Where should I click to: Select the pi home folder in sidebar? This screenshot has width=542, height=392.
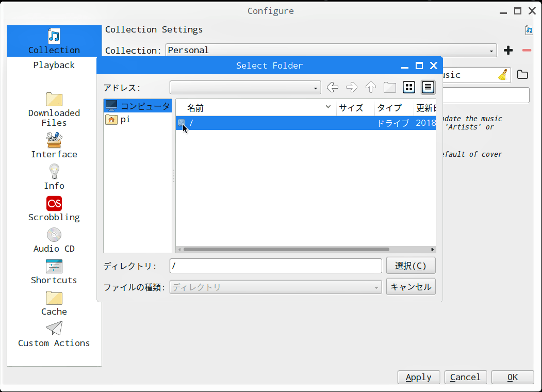[x=125, y=120]
